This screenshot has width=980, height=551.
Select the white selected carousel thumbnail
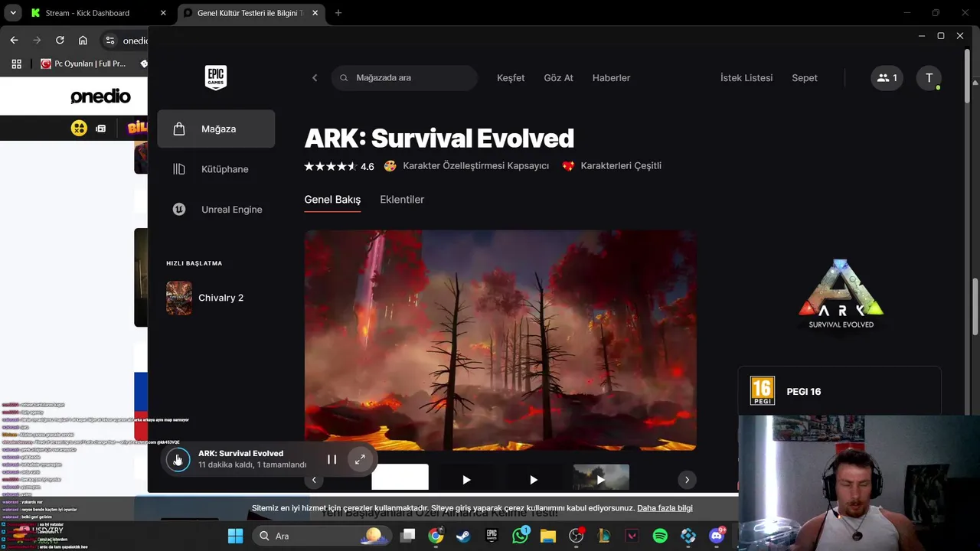point(400,477)
